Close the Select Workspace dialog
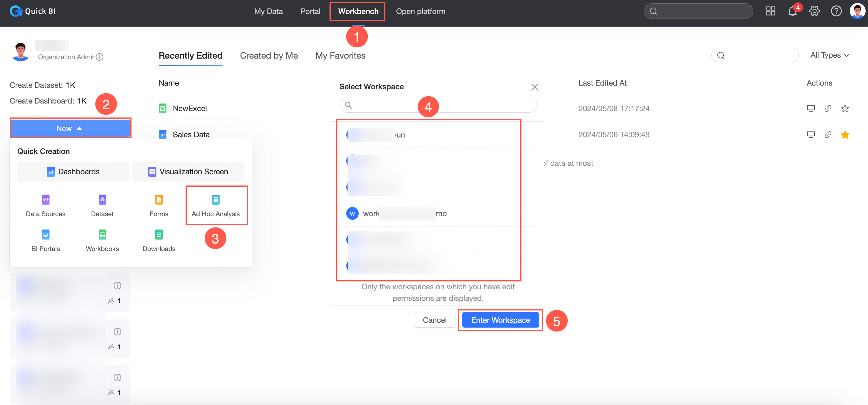The image size is (868, 405). (x=535, y=87)
